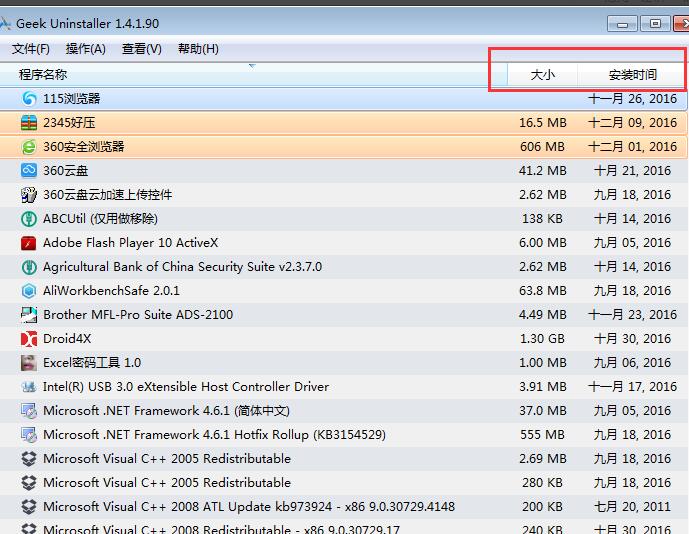Select the 2345好压 archive icon
Screen dimensions: 689x534
click(29, 123)
